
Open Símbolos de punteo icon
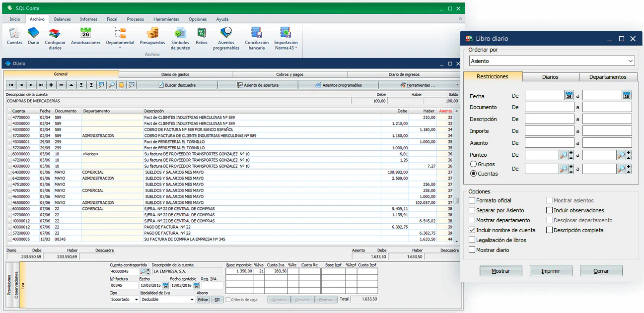click(x=180, y=39)
